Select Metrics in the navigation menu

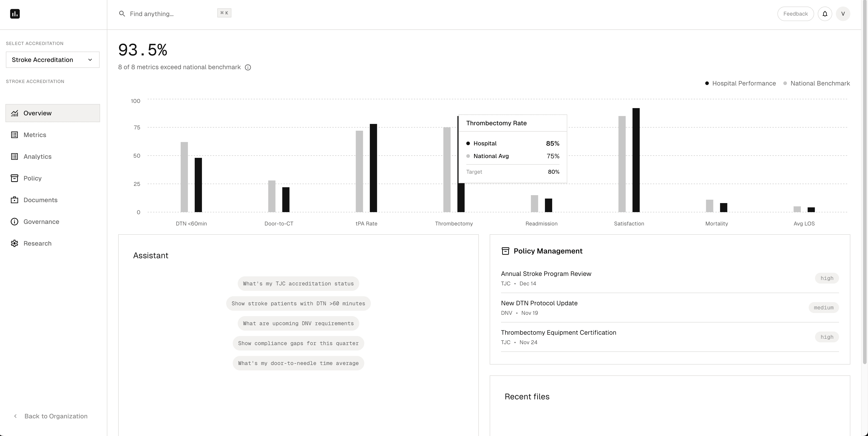(35, 135)
